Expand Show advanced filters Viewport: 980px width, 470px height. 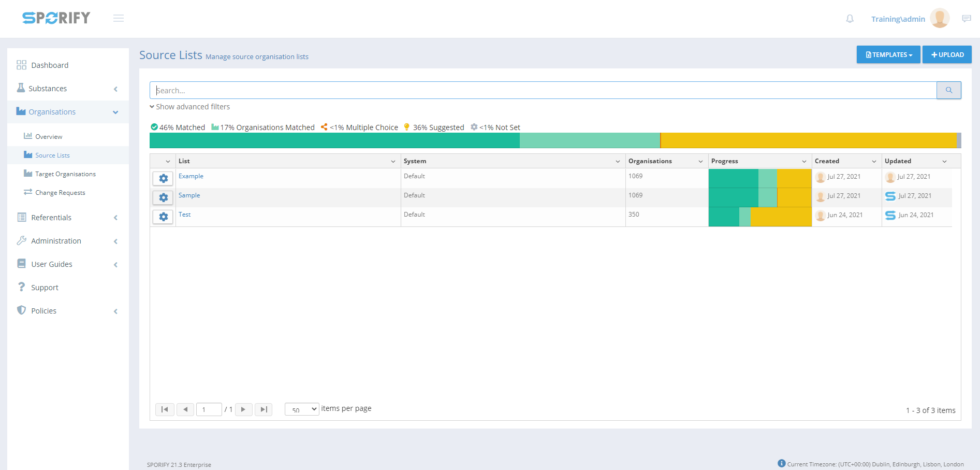pos(190,107)
